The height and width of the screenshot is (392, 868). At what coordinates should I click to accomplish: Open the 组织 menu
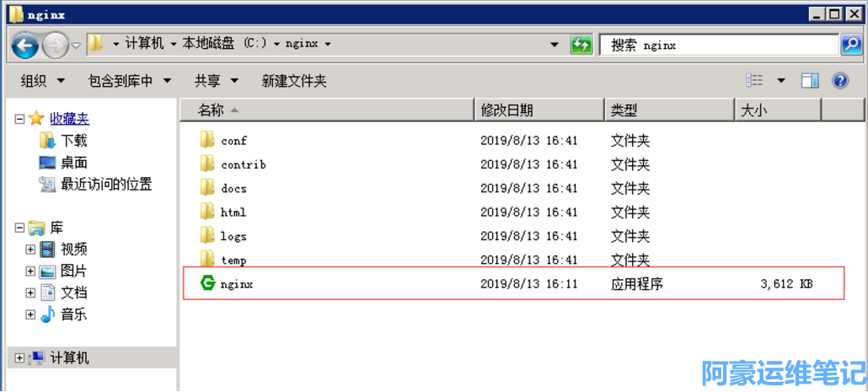click(42, 81)
